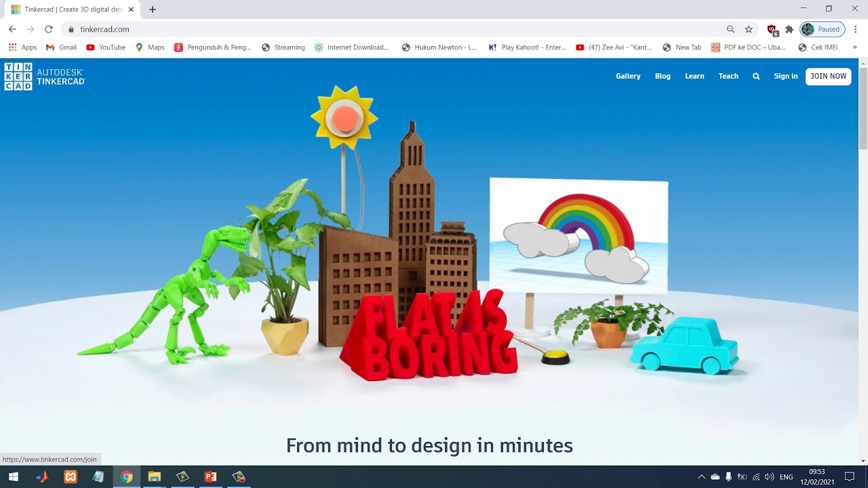
Task: Go back with the browser back arrow
Action: click(12, 29)
